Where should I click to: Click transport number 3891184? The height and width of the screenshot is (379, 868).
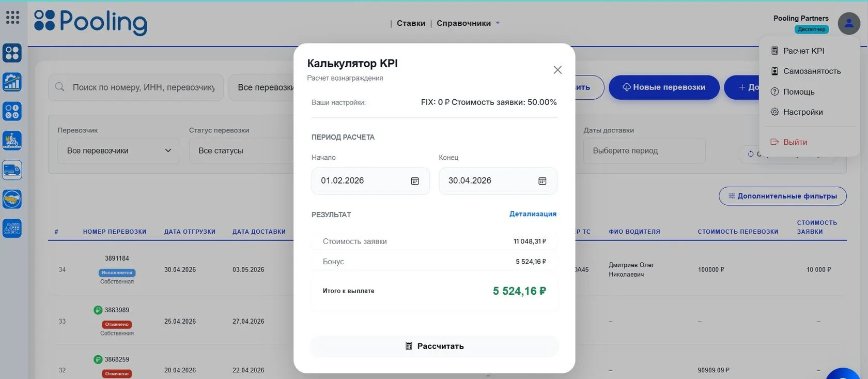click(x=117, y=259)
